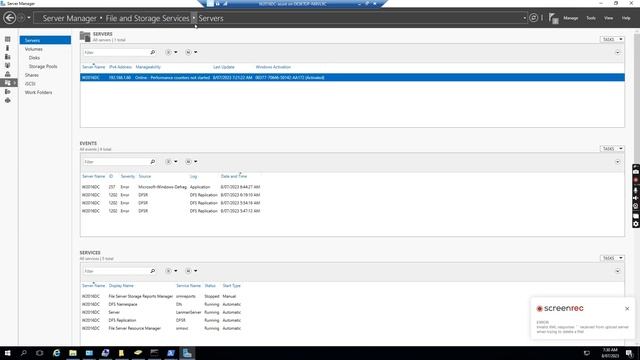This screenshot has height=360, width=640.
Task: Open the Events section TASKS dropdown
Action: coord(612,149)
